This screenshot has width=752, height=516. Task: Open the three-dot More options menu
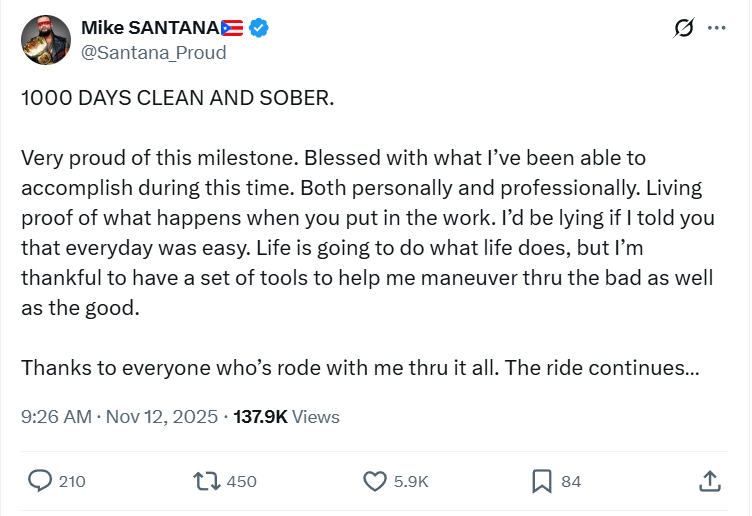click(x=716, y=29)
